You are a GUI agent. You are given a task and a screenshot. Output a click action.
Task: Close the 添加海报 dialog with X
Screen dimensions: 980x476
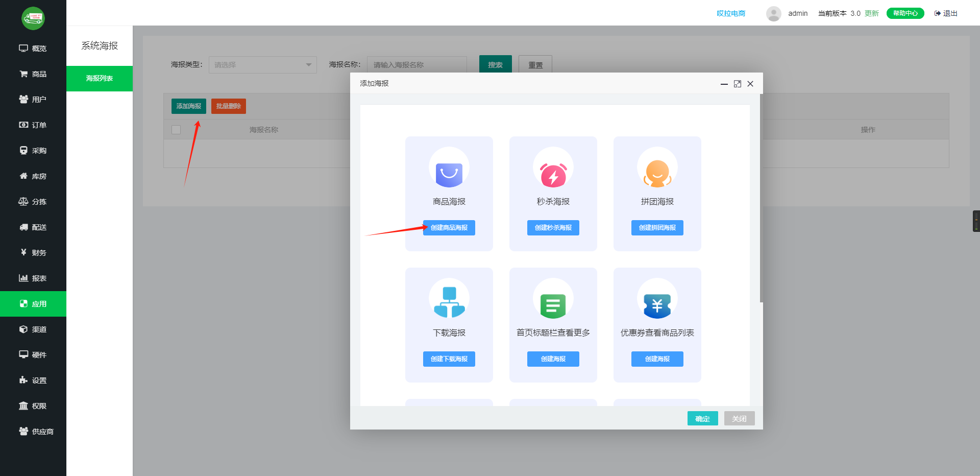750,84
